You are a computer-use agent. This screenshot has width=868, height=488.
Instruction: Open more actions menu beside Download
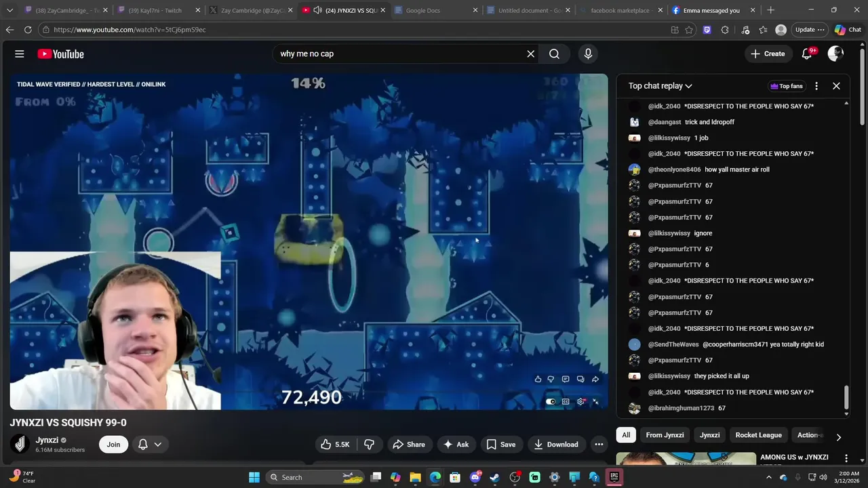[599, 445]
